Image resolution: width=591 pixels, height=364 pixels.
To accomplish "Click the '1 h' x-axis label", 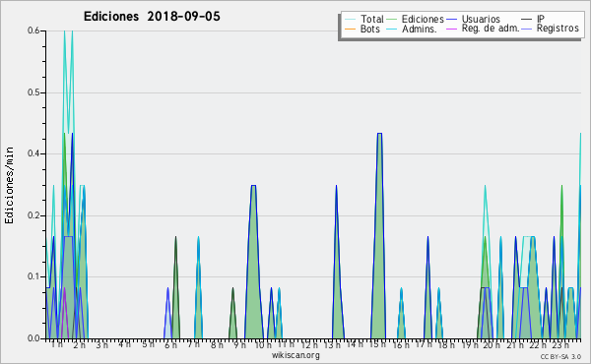I will [x=57, y=344].
